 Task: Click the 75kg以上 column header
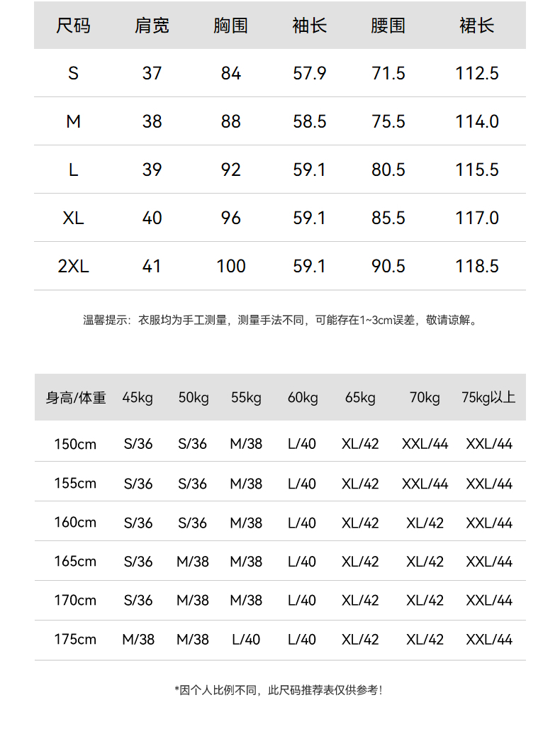click(x=488, y=398)
